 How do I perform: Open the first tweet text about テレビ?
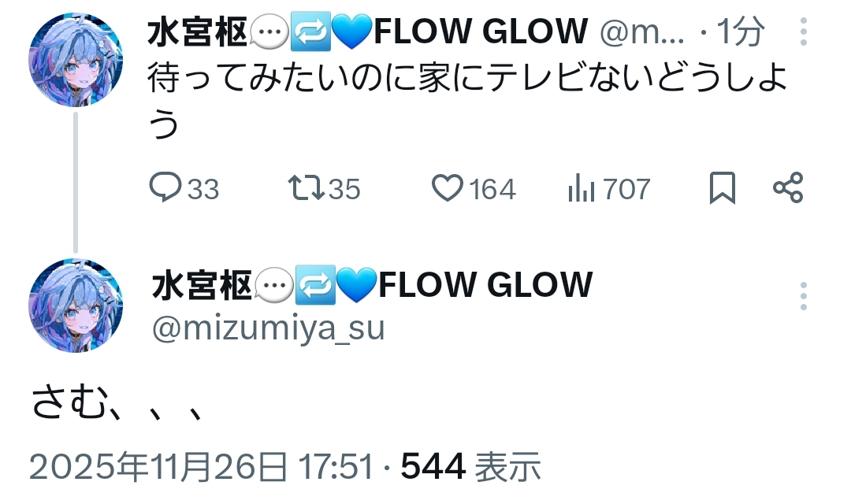click(x=468, y=101)
